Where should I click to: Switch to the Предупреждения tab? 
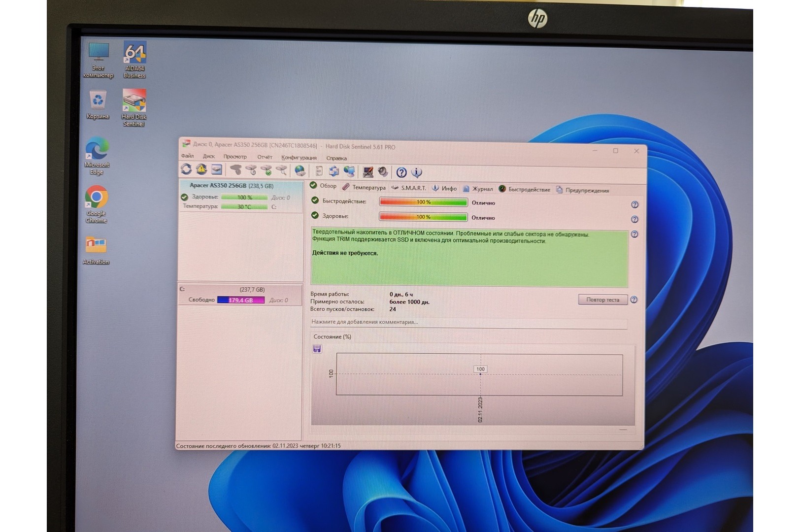pos(583,190)
